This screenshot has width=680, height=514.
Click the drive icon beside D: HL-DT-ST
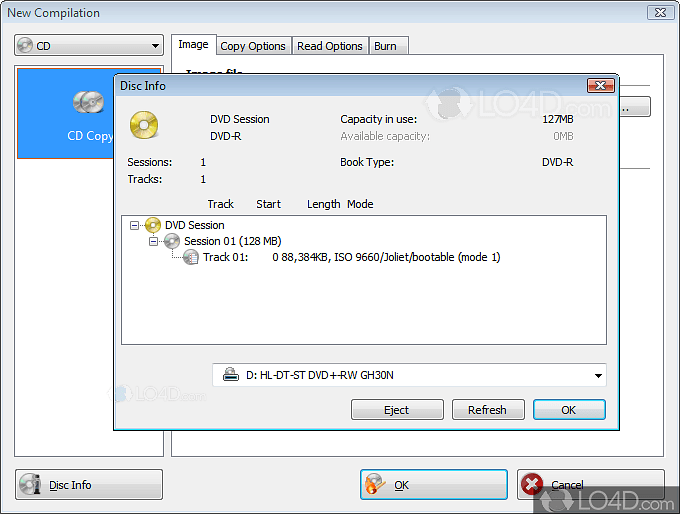click(231, 375)
